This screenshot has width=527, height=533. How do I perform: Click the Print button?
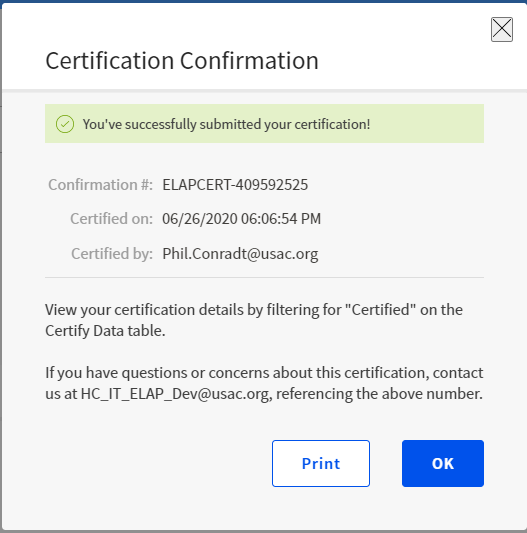pyautogui.click(x=321, y=463)
